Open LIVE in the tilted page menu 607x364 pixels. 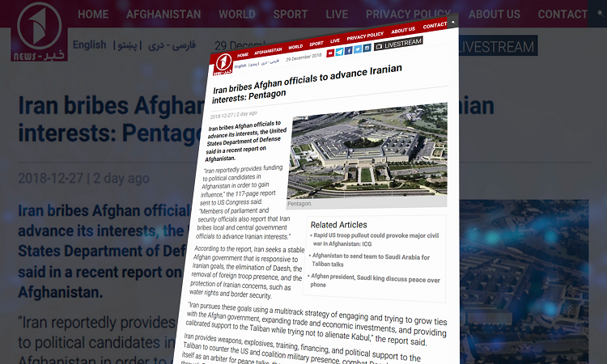(335, 40)
